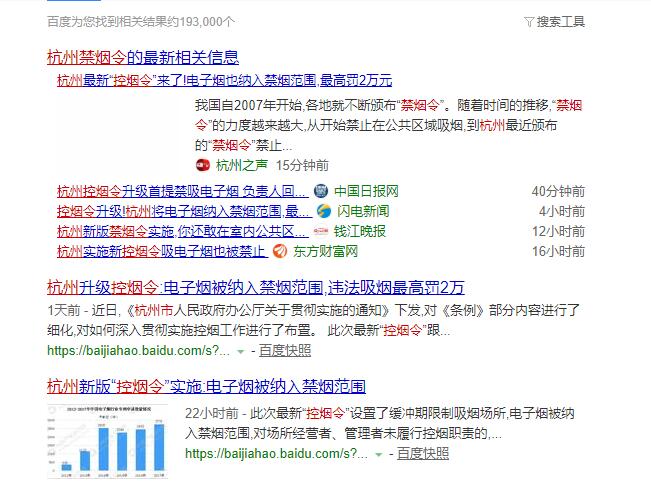Open 百度快照 for the 杭州升级控烟令 result
This screenshot has width=651, height=493.
click(x=285, y=351)
